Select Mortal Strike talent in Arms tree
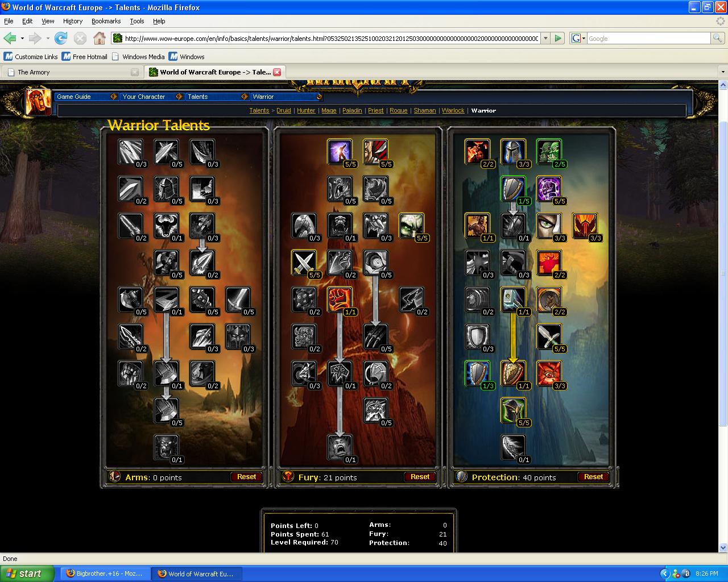The width and height of the screenshot is (728, 582). pyautogui.click(x=167, y=373)
